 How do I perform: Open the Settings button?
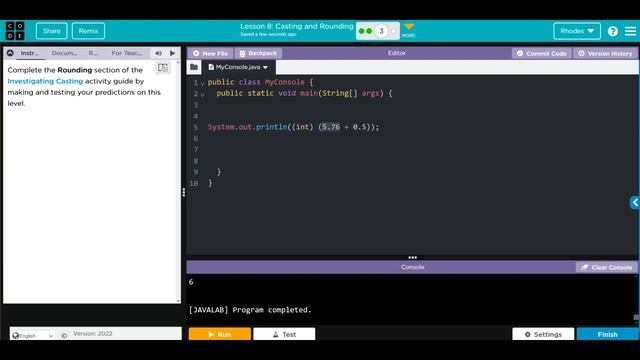[x=543, y=334]
